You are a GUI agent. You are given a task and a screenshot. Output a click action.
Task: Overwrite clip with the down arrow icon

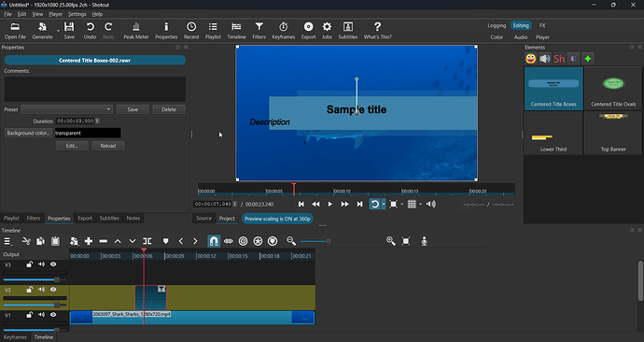pos(133,241)
